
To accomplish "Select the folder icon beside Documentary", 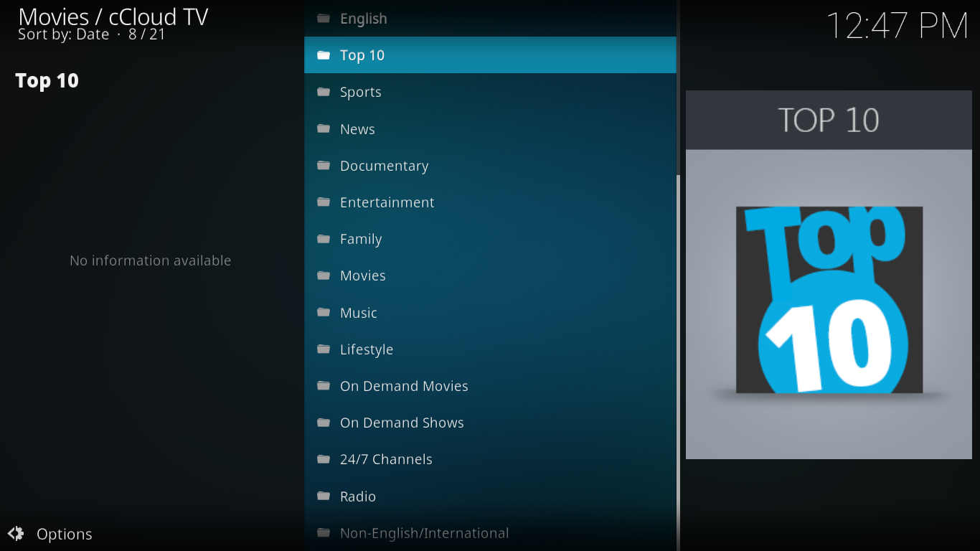I will pyautogui.click(x=324, y=166).
